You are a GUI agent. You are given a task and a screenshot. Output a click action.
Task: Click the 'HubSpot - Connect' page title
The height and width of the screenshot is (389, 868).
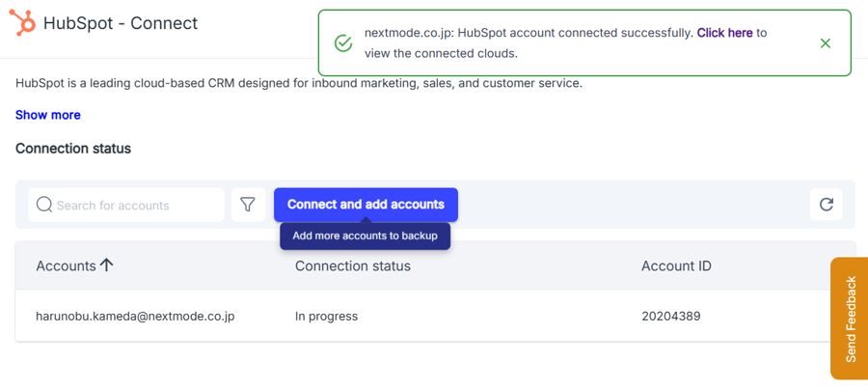(121, 23)
